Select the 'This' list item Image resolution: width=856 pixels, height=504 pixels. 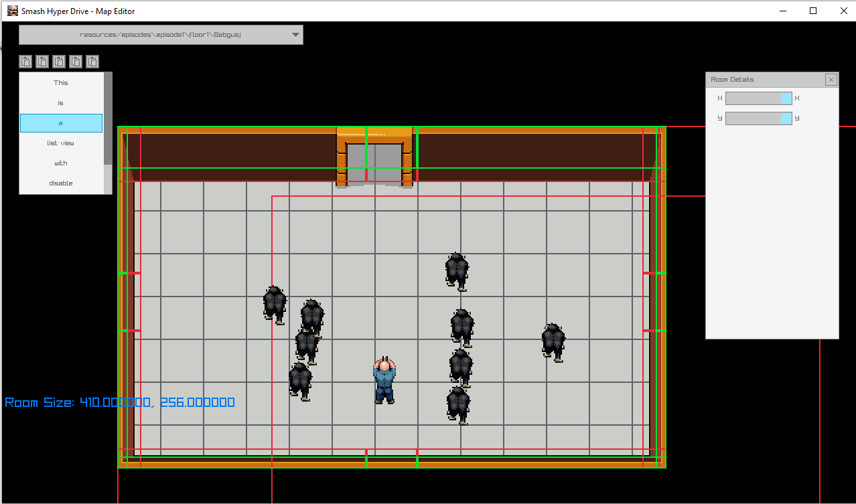61,83
